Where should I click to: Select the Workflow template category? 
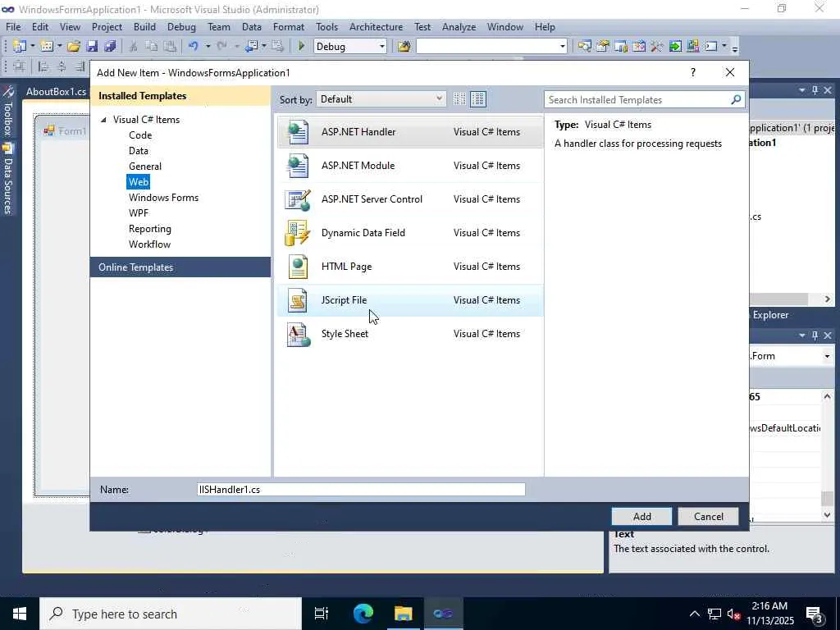(x=149, y=244)
